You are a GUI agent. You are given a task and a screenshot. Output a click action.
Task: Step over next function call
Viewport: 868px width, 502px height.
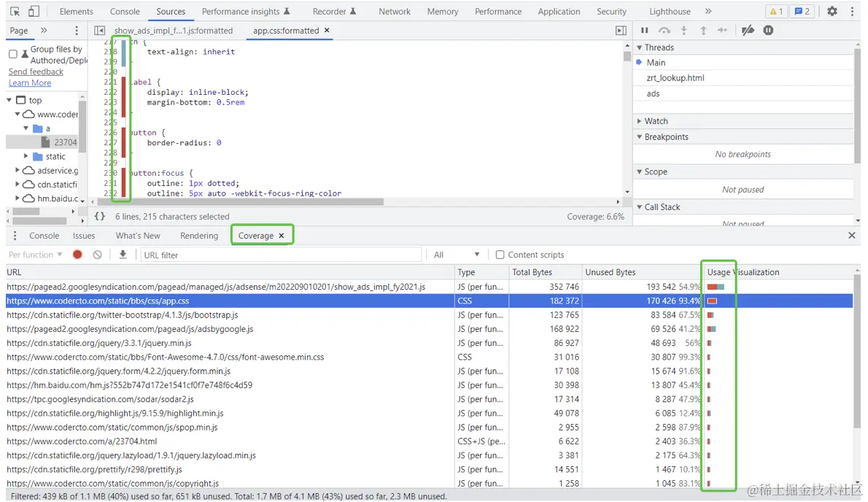[x=664, y=31]
